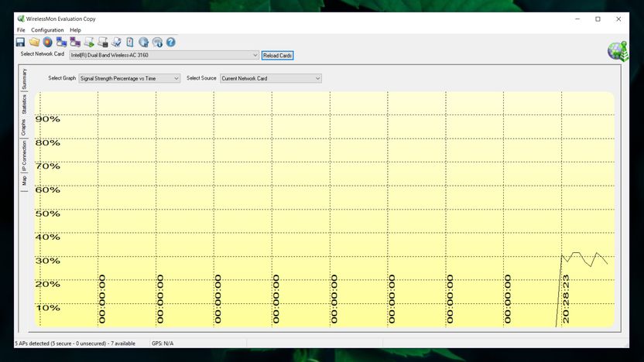Click the document with green arrow icon
This screenshot has height=362, width=644.
point(89,43)
